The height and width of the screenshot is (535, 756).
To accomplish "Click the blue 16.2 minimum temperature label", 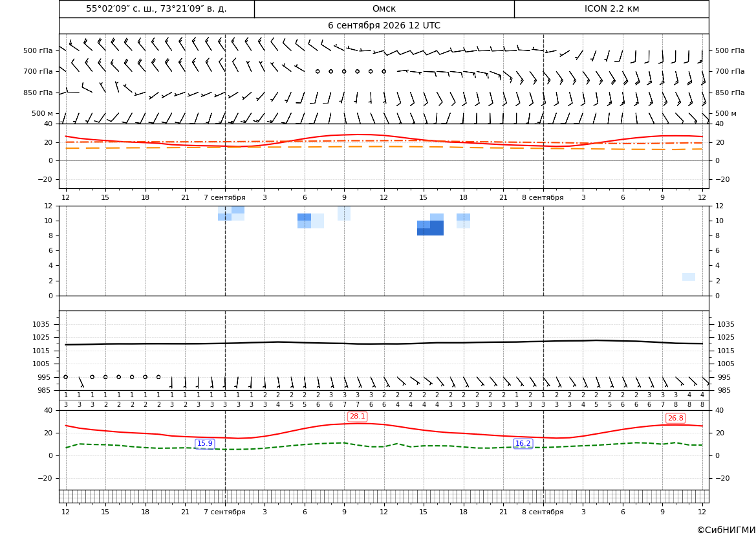I will [523, 443].
